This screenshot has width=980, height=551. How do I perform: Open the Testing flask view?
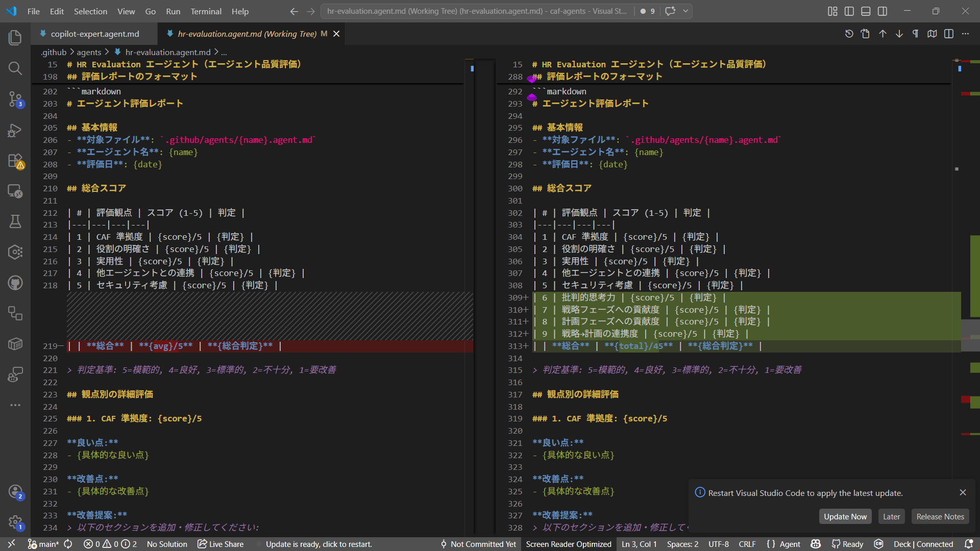coord(15,221)
